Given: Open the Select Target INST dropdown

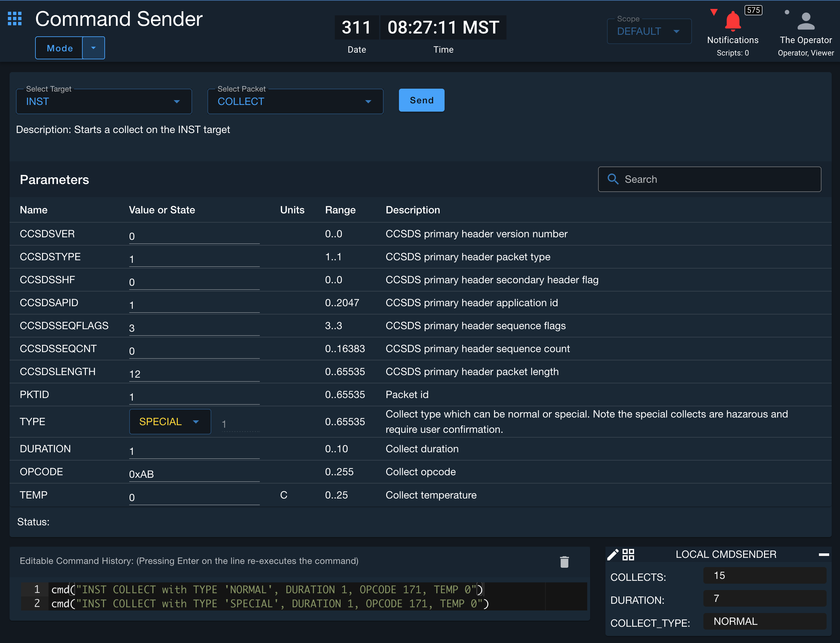Looking at the screenshot, I should (104, 101).
